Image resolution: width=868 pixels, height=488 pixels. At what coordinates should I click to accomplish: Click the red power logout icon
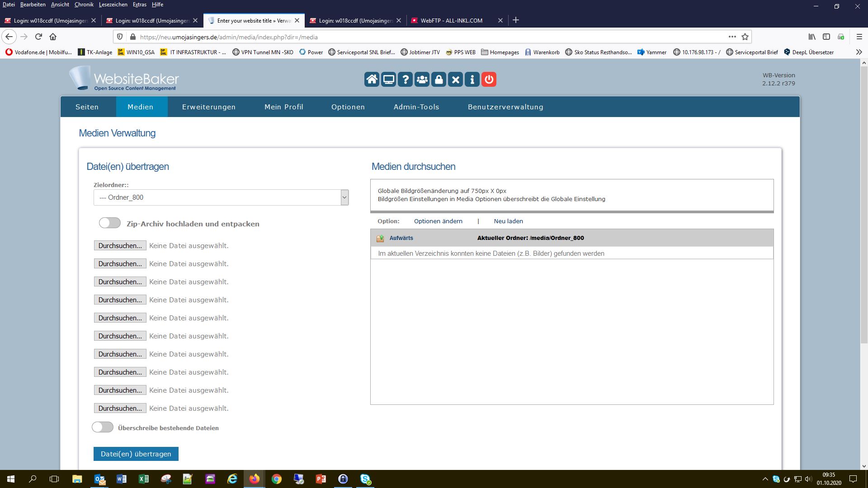[489, 80]
